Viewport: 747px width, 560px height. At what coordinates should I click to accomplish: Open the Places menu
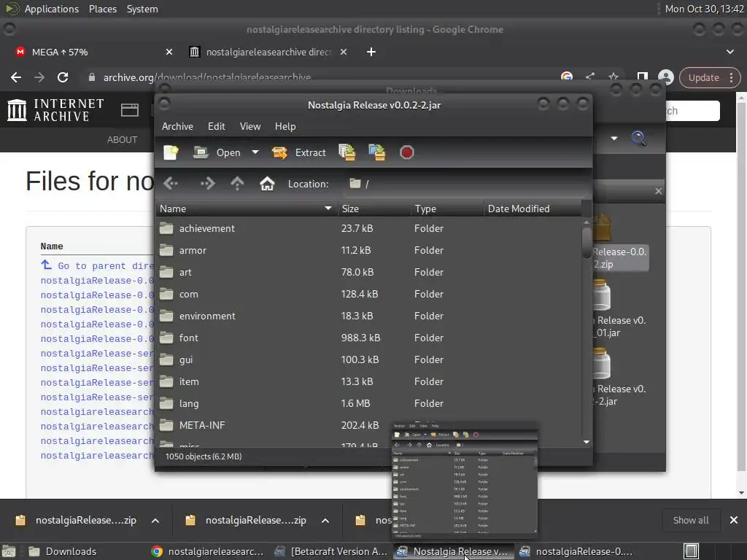102,9
